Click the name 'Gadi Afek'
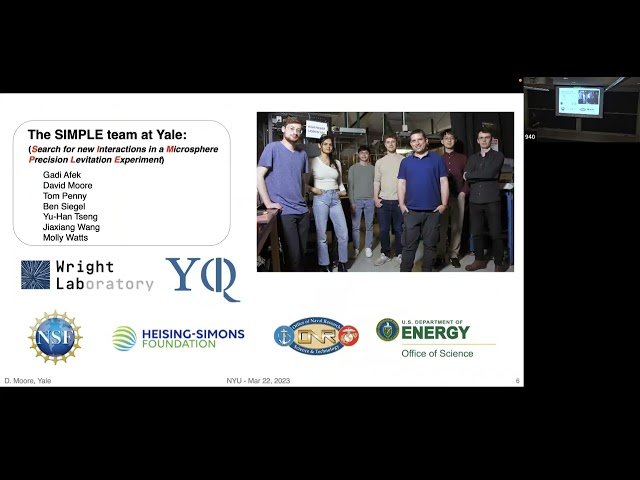Screen dimensions: 640x480 pyautogui.click(x=62, y=175)
